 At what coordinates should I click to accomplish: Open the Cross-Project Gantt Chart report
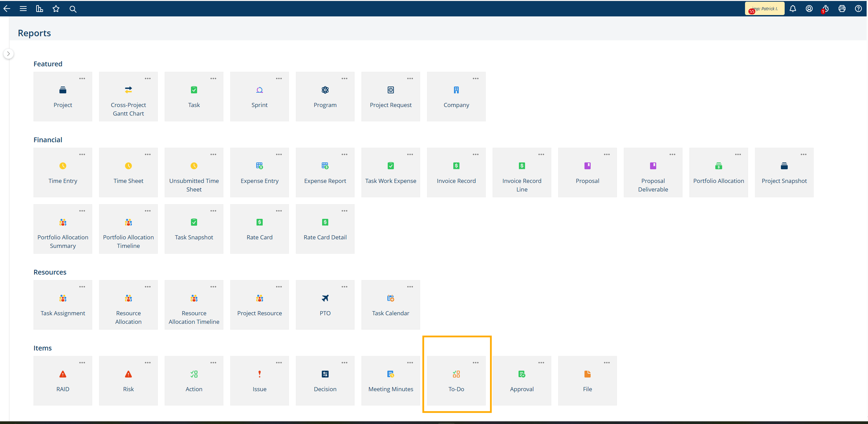click(128, 96)
